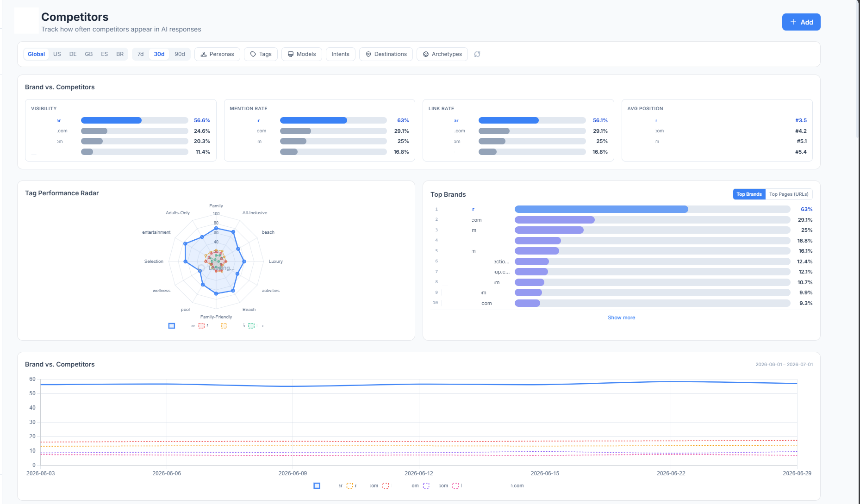Image resolution: width=860 pixels, height=504 pixels.
Task: Click top brand 63% progress bar
Action: point(652,209)
